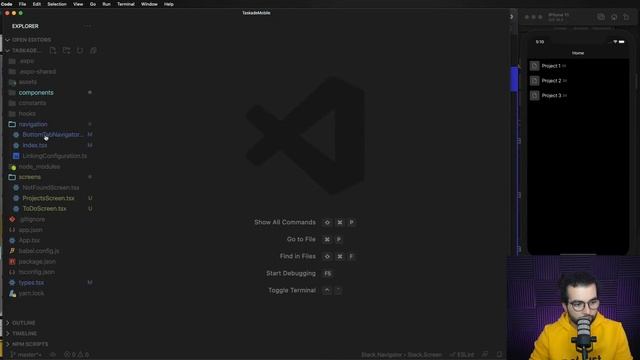This screenshot has height=360, width=640.
Task: Open Explorer more actions ellipsis
Action: coord(87,26)
